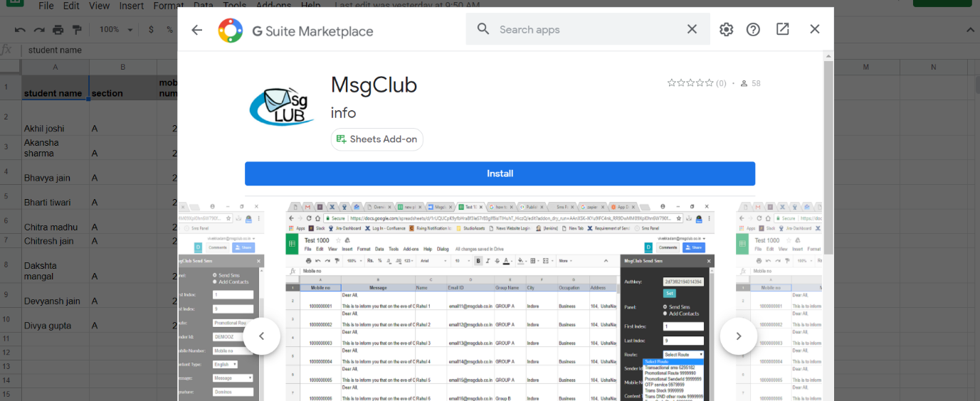
Task: Click the MsgClub app logo
Action: [283, 105]
